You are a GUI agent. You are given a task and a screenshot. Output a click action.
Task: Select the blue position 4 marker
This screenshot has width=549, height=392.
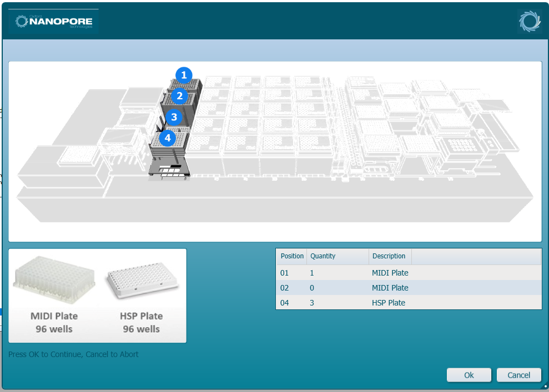(x=168, y=138)
